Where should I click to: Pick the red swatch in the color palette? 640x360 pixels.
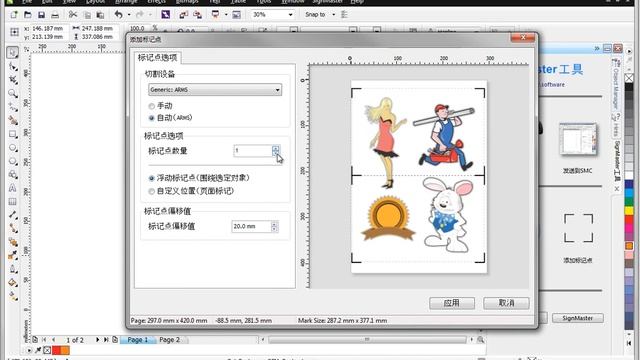coord(629,220)
